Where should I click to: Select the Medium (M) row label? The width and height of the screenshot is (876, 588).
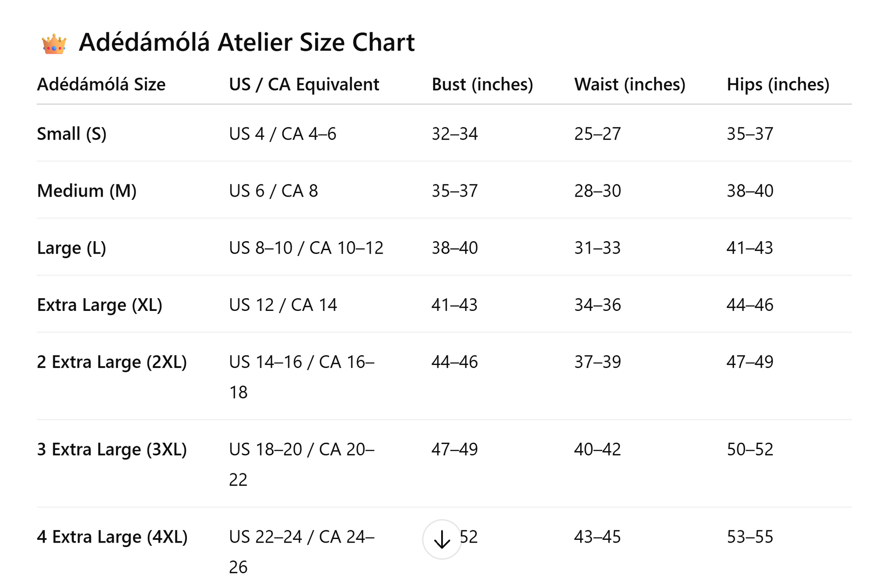point(86,191)
